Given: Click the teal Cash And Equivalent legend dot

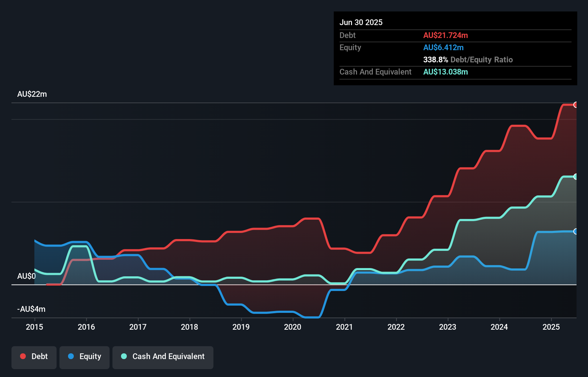Looking at the screenshot, I should point(124,356).
